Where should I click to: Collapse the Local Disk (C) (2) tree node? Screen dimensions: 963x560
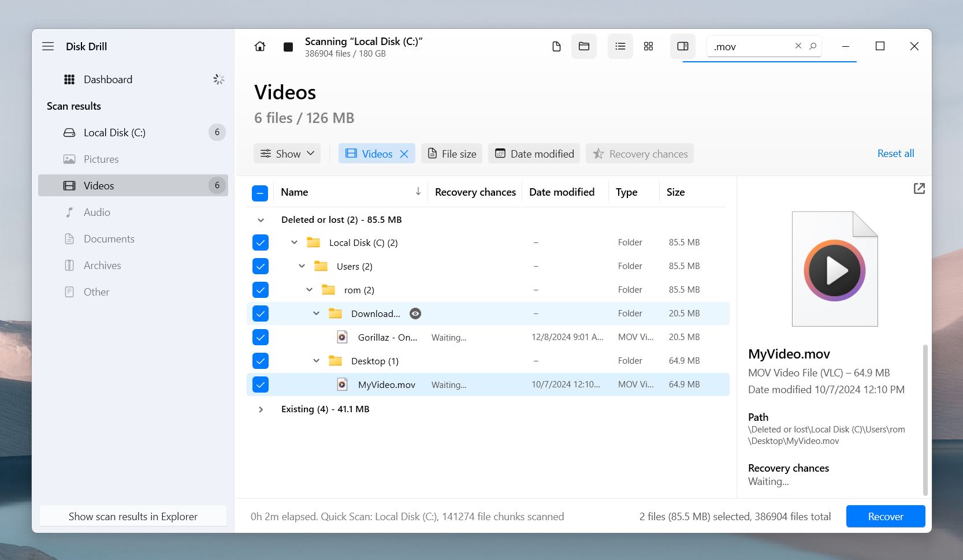[294, 242]
